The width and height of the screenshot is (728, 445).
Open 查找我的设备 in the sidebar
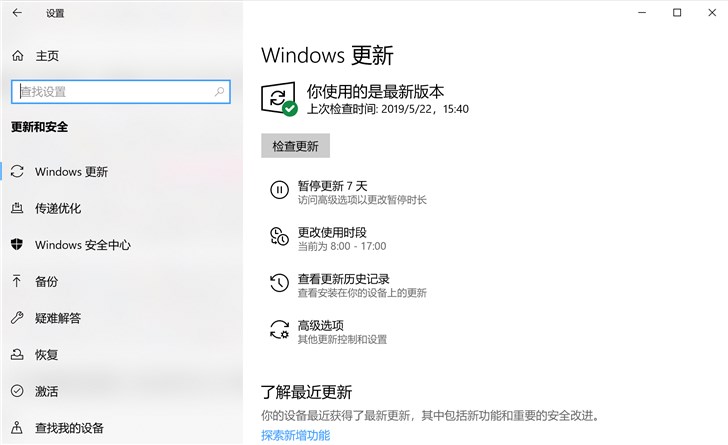(69, 428)
